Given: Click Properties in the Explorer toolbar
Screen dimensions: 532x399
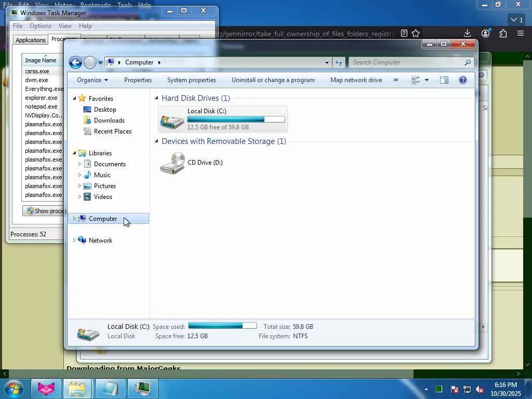Looking at the screenshot, I should coord(138,80).
